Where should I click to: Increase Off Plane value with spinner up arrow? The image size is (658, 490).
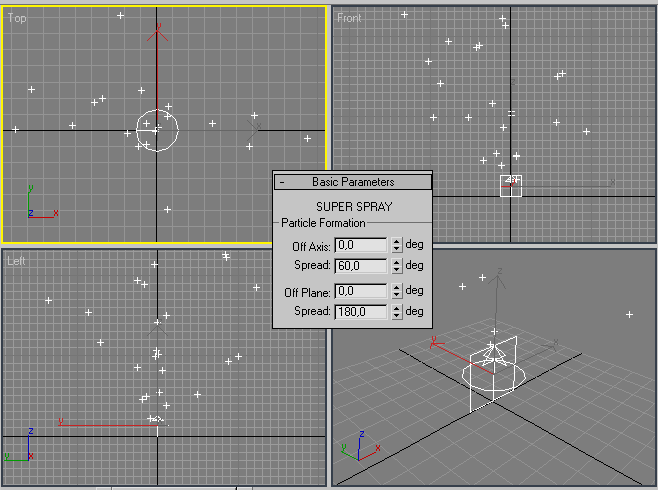[x=396, y=287]
